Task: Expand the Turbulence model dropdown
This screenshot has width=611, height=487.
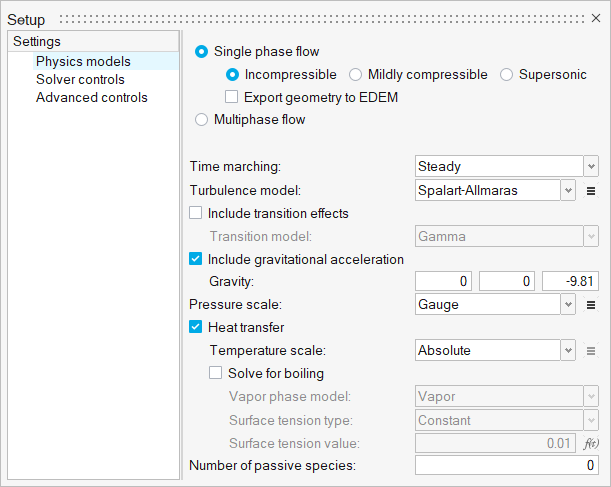Action: [495, 190]
